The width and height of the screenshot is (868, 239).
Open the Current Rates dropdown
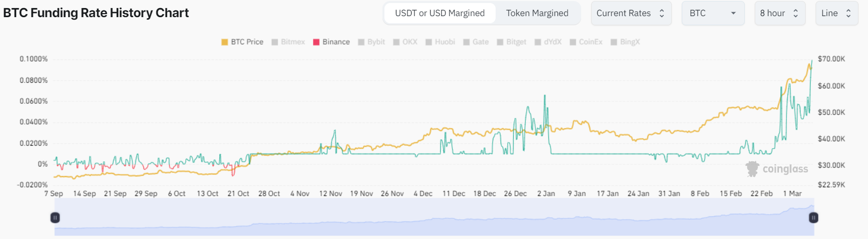tap(631, 13)
